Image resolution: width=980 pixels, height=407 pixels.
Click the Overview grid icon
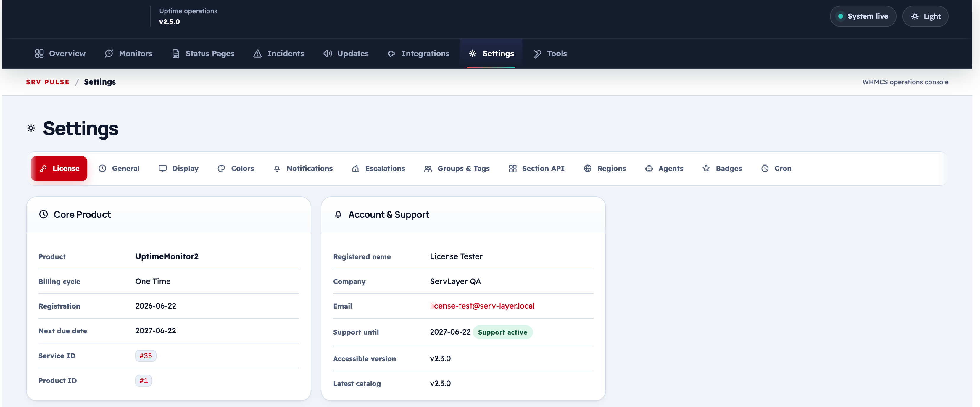[x=39, y=54]
